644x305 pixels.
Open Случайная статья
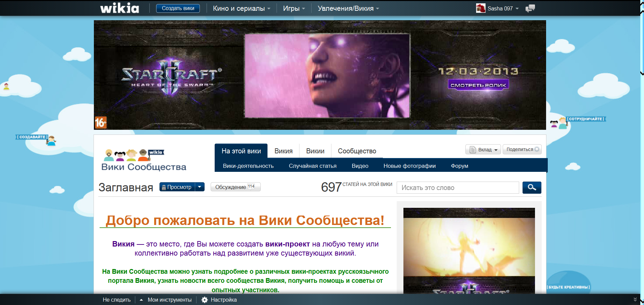coord(313,166)
